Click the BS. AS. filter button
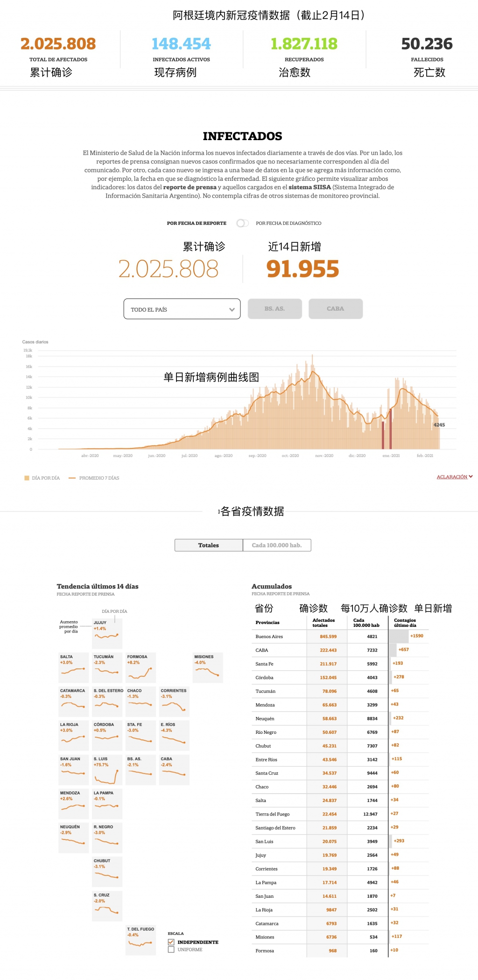The image size is (478, 980). click(x=274, y=309)
